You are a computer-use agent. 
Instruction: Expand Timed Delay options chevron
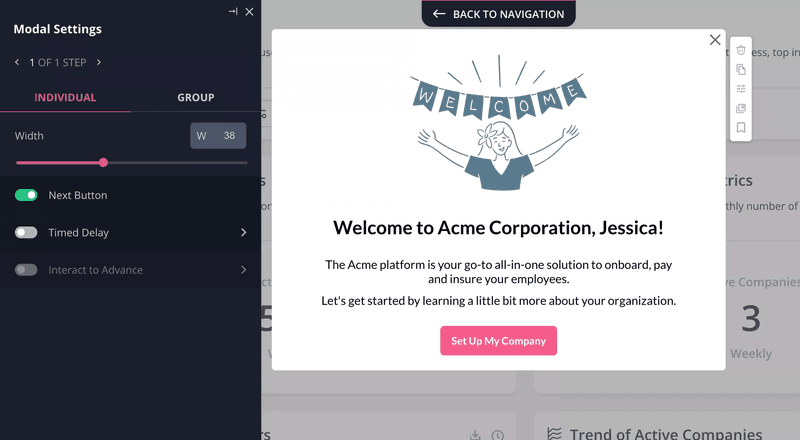pyautogui.click(x=243, y=233)
